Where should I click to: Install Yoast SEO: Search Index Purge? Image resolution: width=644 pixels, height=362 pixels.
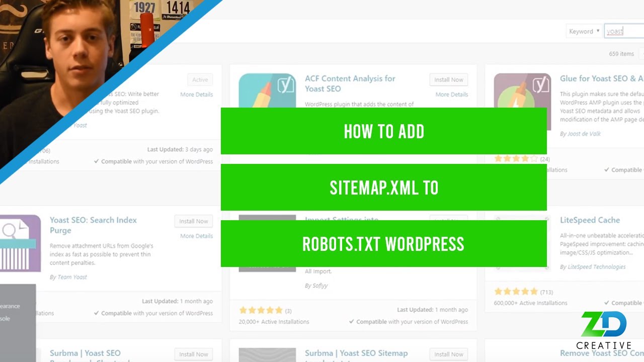tap(194, 221)
